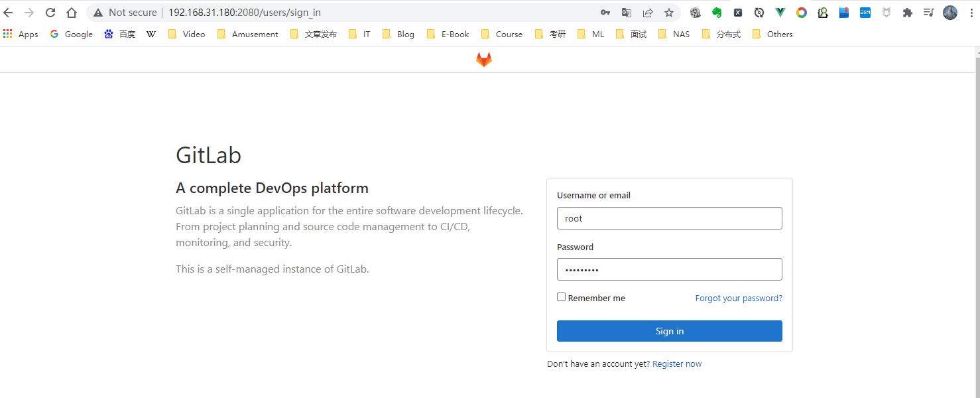The image size is (980, 398).
Task: Tick the Remember me checkbox
Action: pyautogui.click(x=562, y=297)
